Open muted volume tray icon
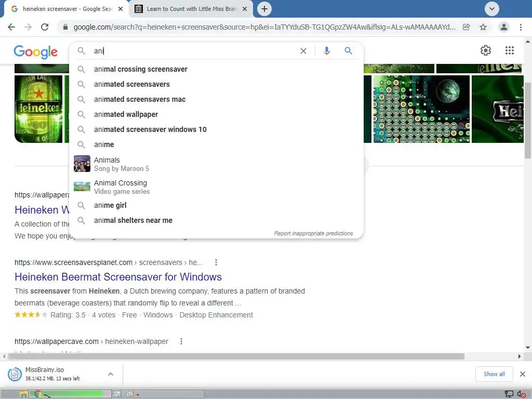 pyautogui.click(x=522, y=394)
